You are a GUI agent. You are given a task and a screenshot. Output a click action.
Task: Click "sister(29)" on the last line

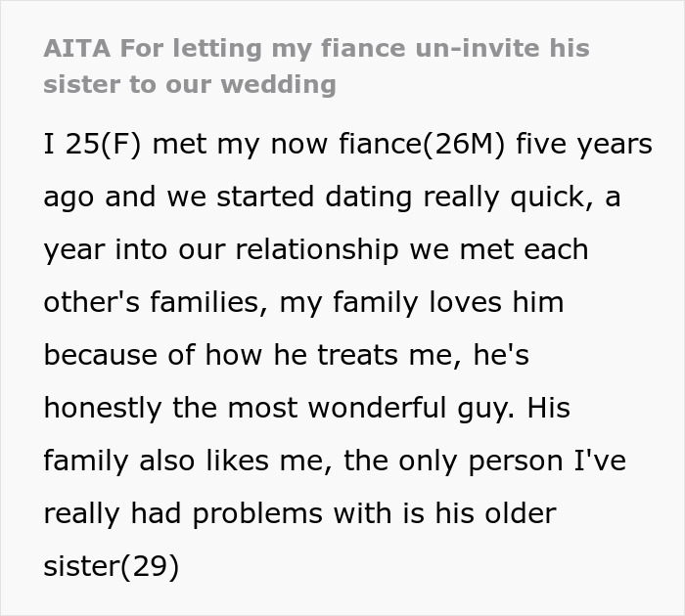point(112,566)
